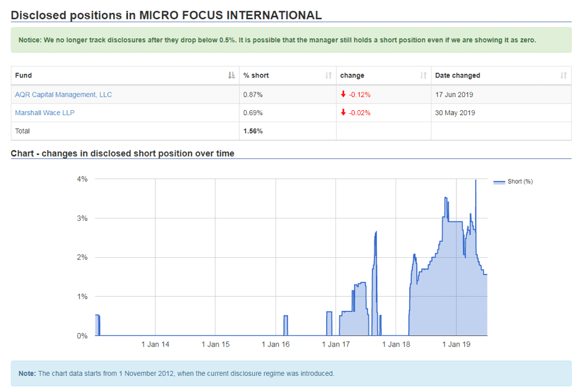
Task: Click the blue chart data note text
Action: tap(176, 374)
